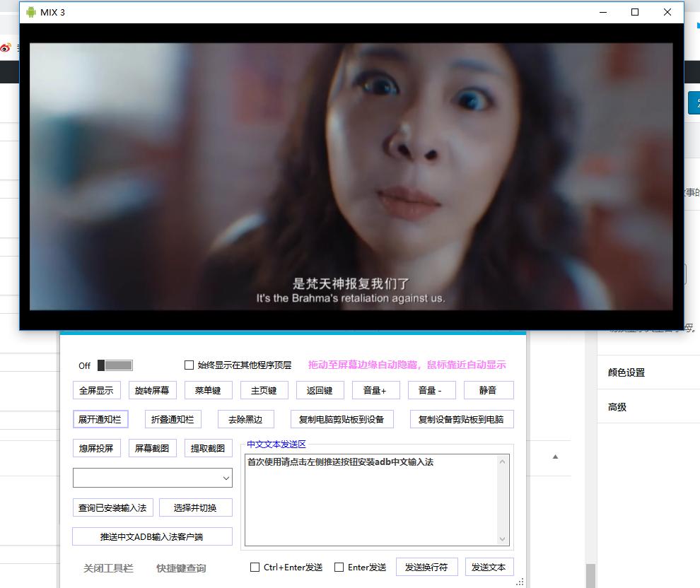Check the Enter发送 option

point(339,567)
